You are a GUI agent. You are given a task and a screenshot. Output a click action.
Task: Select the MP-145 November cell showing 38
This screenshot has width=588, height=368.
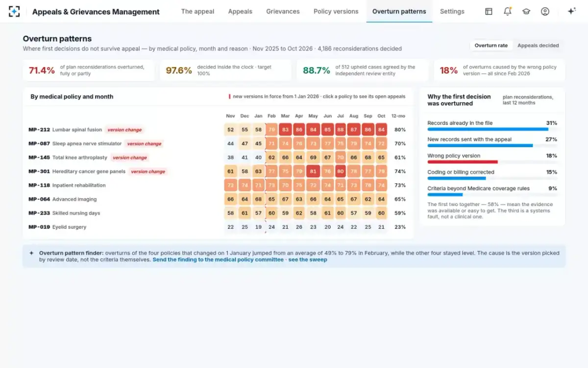coord(230,158)
